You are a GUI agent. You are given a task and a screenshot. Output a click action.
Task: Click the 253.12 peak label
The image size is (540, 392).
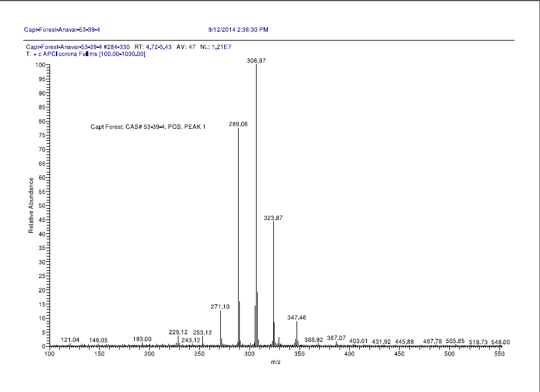203,332
